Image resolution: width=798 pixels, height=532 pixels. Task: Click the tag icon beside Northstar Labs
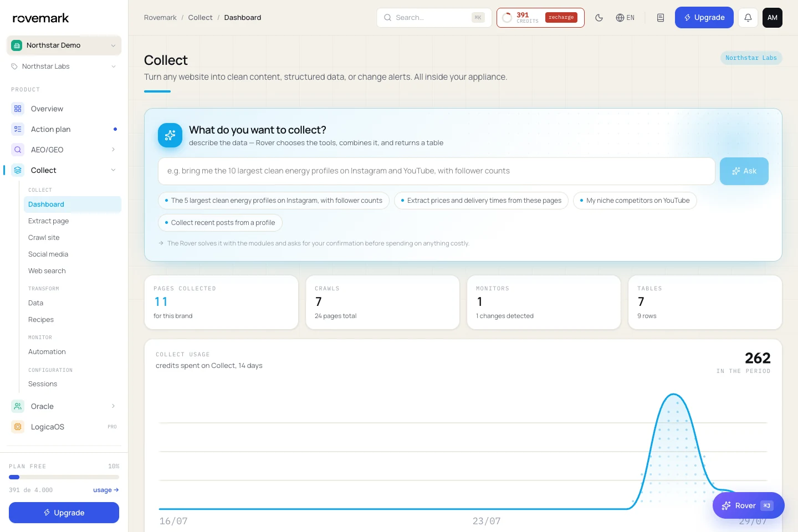14,66
